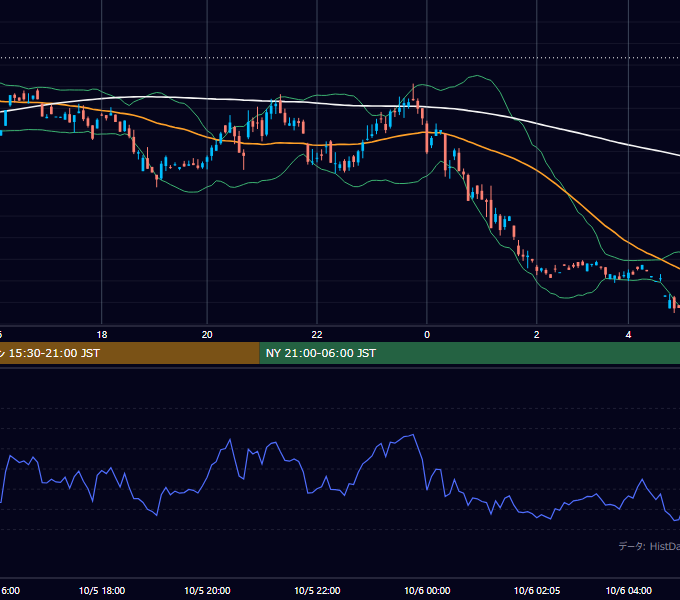Select the NY 21:00-06:00 JST session bar
Image resolution: width=680 pixels, height=600 pixels.
click(470, 353)
